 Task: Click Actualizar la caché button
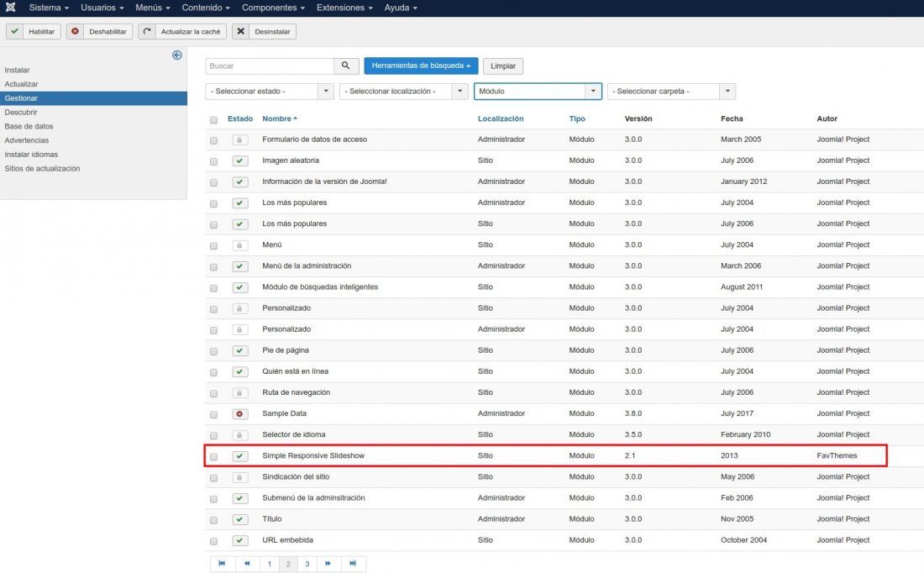pos(182,31)
